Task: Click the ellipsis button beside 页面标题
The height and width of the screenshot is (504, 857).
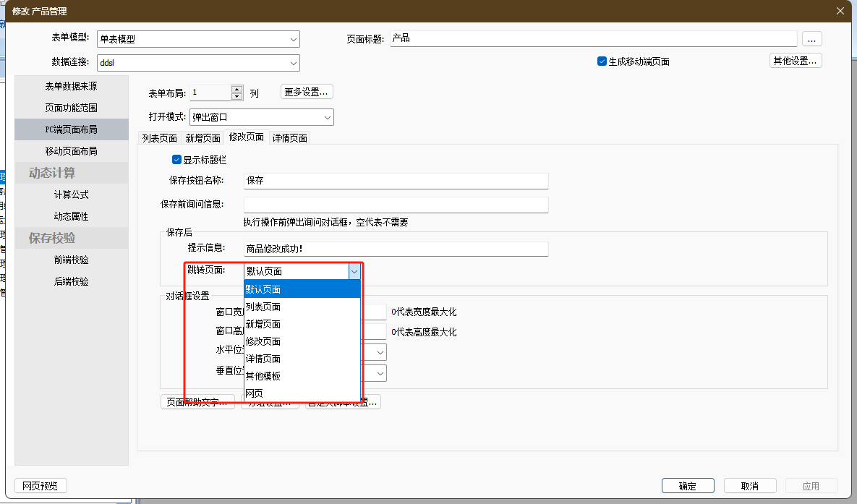Action: click(811, 38)
